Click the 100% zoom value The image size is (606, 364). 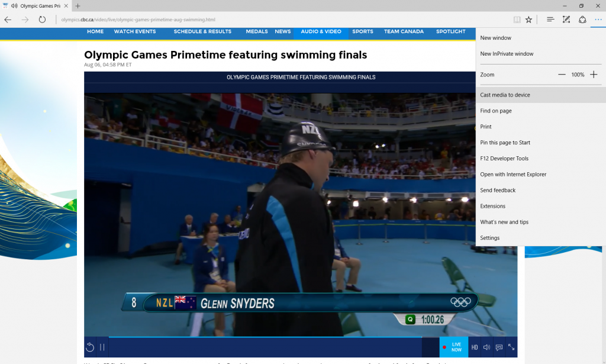coord(578,75)
